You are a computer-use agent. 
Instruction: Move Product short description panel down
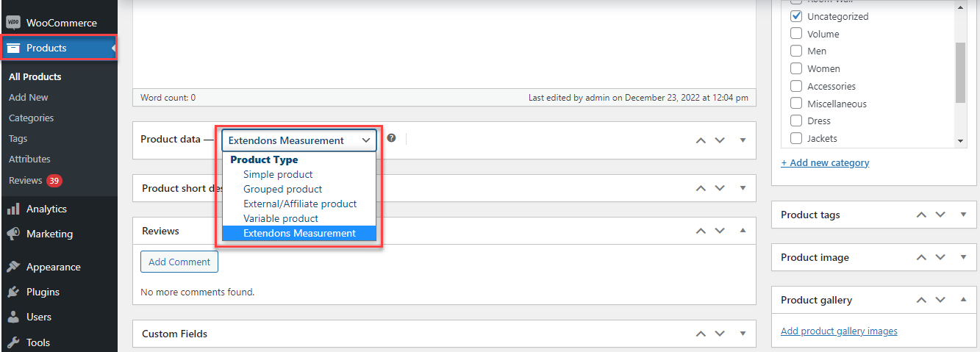tap(720, 188)
